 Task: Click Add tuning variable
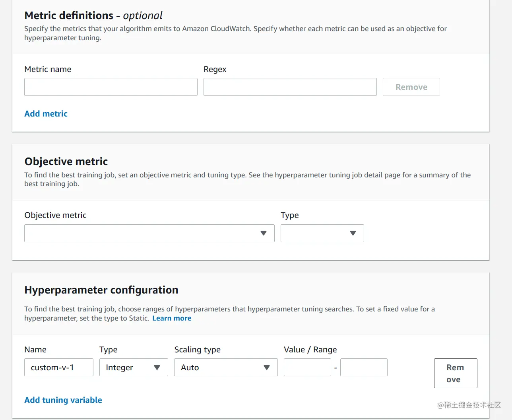point(63,400)
